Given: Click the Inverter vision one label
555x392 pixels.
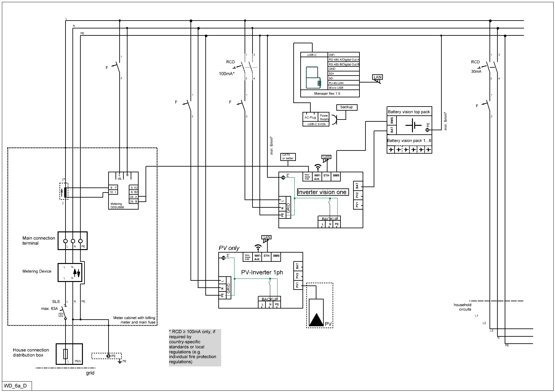Looking at the screenshot, I should click(322, 192).
